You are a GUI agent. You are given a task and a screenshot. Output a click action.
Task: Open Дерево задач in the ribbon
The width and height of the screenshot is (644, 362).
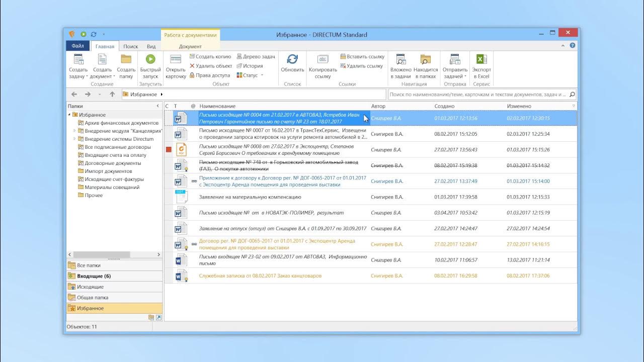pyautogui.click(x=256, y=57)
